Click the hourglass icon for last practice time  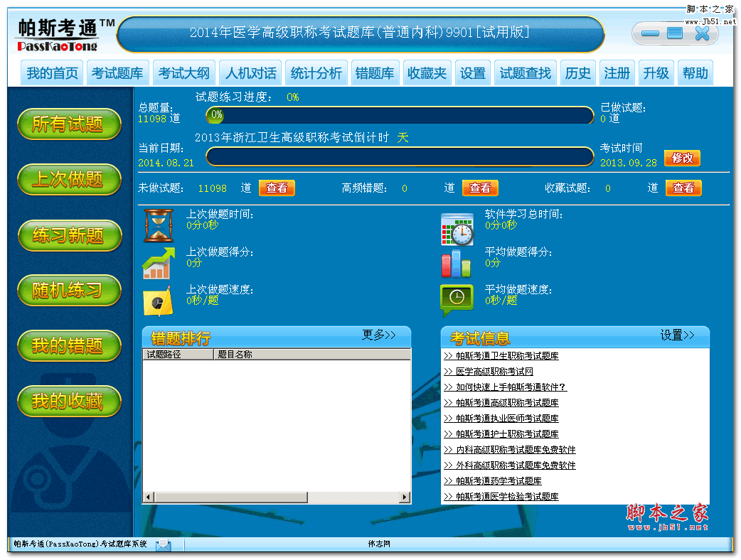(159, 226)
